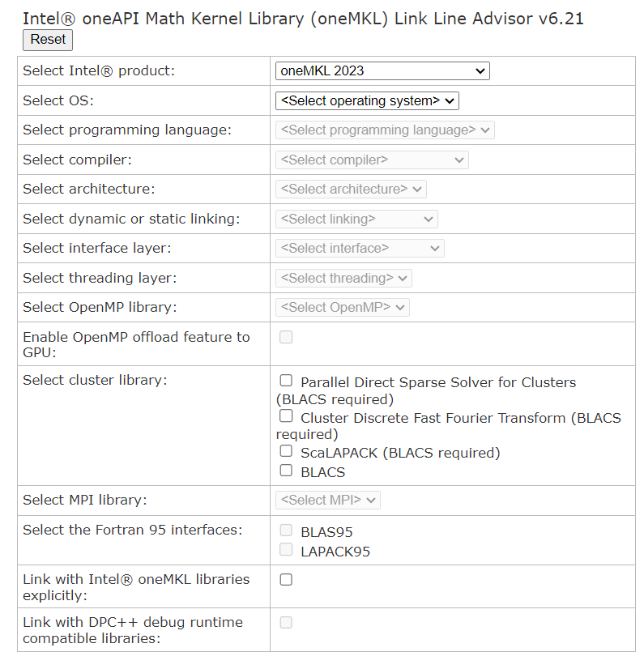Open the Select OpenMP library dropdown

pos(343,307)
